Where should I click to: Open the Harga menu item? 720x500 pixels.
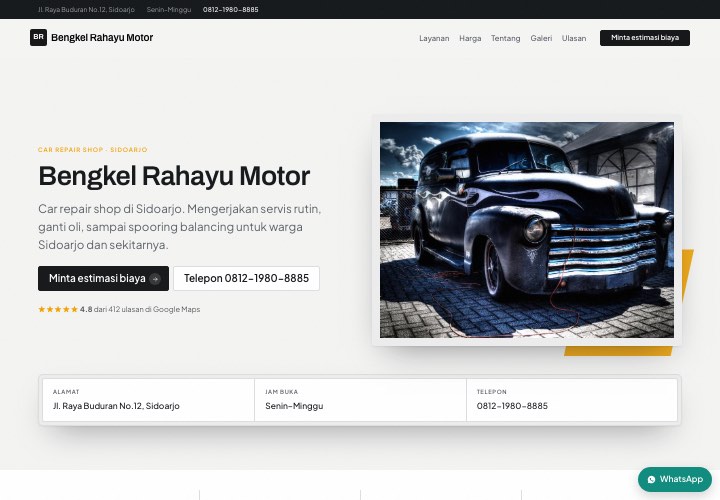[470, 38]
